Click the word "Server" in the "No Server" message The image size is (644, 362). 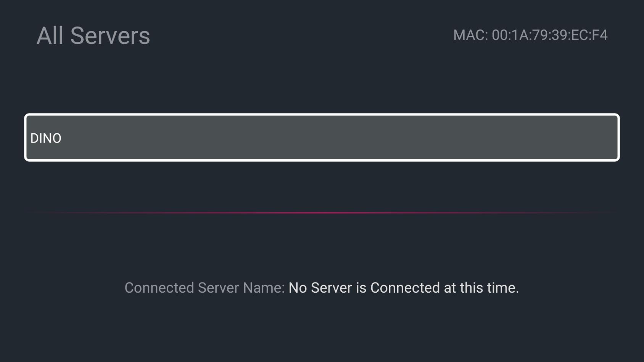[331, 288]
